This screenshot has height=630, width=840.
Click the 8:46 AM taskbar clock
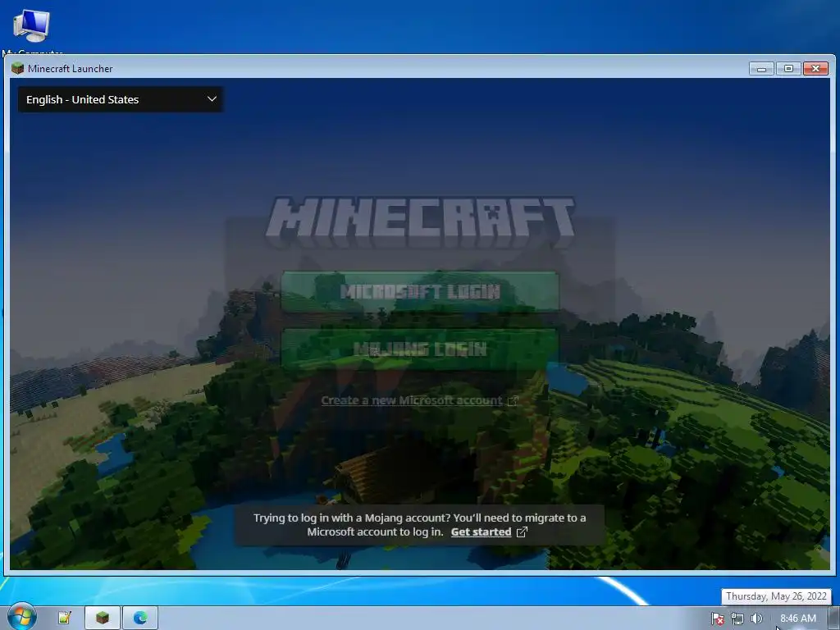tap(797, 619)
